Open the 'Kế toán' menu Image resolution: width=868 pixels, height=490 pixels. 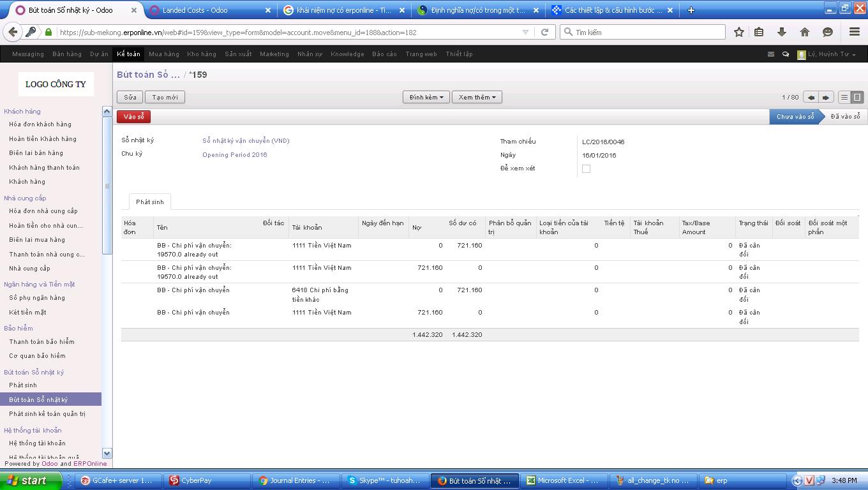coord(128,54)
